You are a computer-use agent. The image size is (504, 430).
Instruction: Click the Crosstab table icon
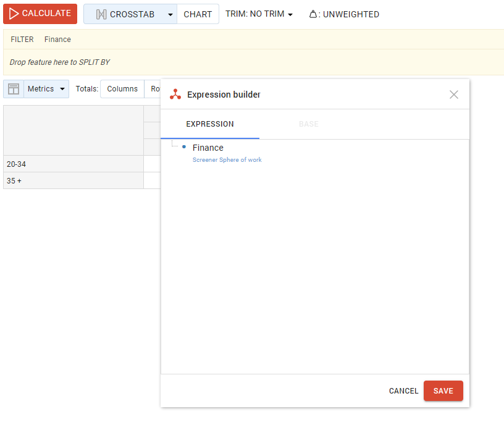101,14
